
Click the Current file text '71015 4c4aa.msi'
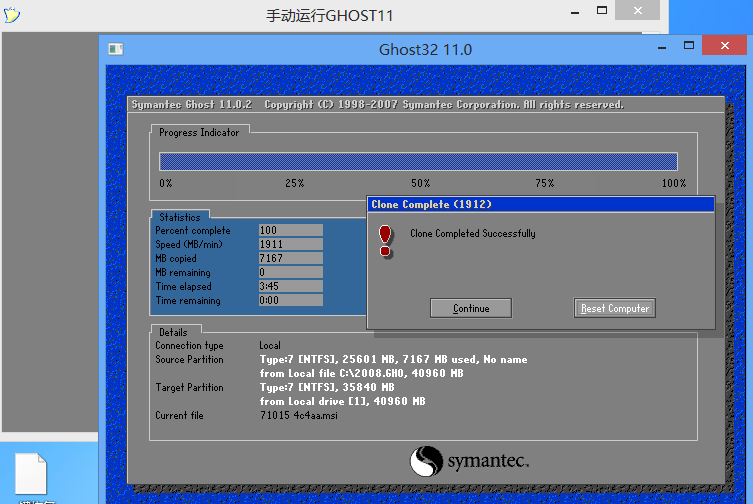pyautogui.click(x=298, y=416)
